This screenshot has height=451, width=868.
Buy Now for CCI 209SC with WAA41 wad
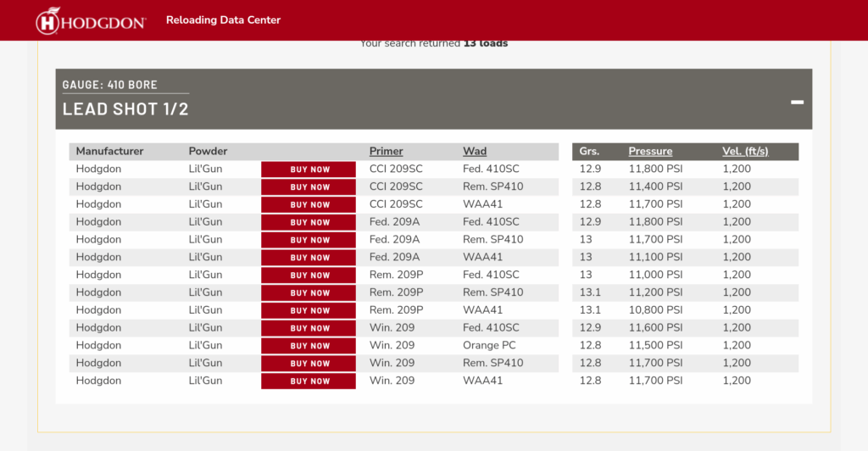click(x=309, y=205)
